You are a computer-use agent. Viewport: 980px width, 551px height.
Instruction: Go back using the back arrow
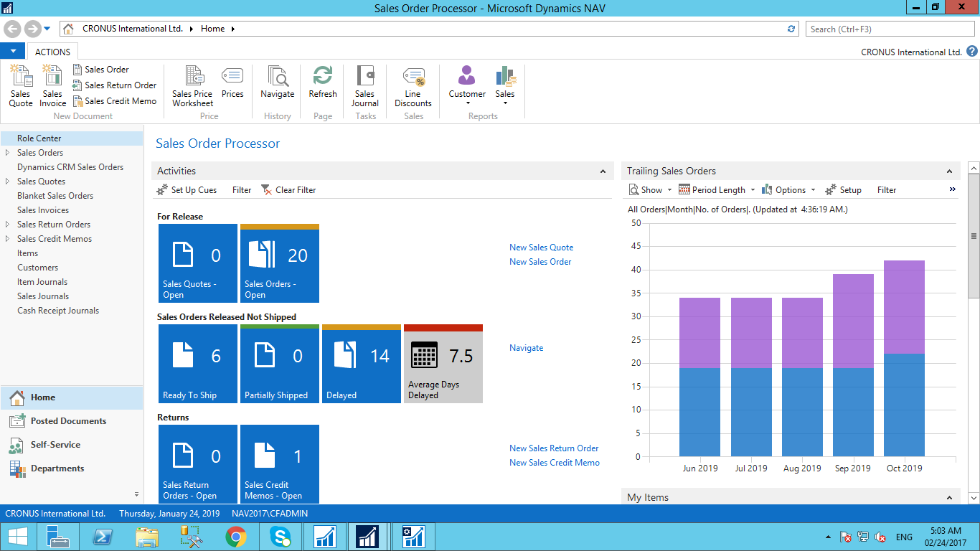click(13, 29)
